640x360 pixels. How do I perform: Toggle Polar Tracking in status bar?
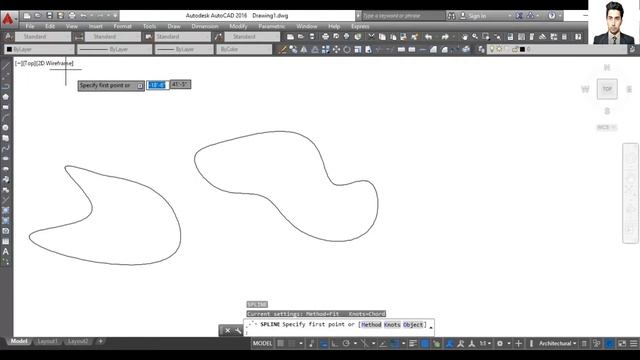click(346, 344)
